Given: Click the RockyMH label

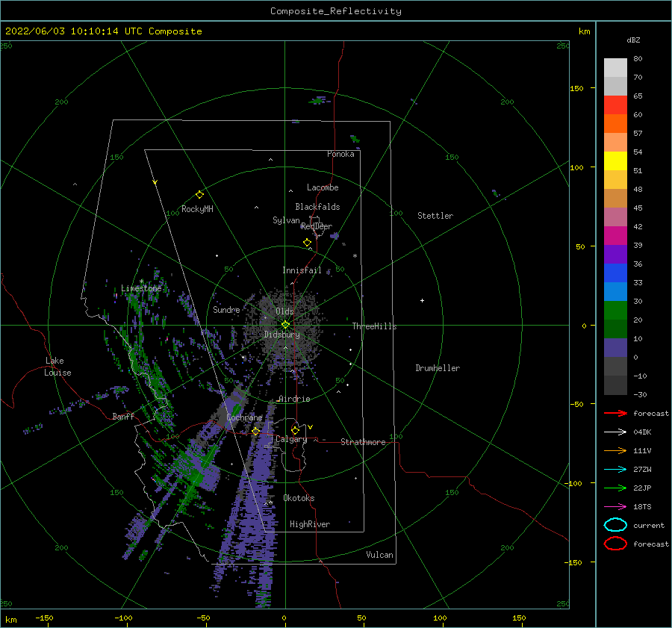Looking at the screenshot, I should [197, 209].
